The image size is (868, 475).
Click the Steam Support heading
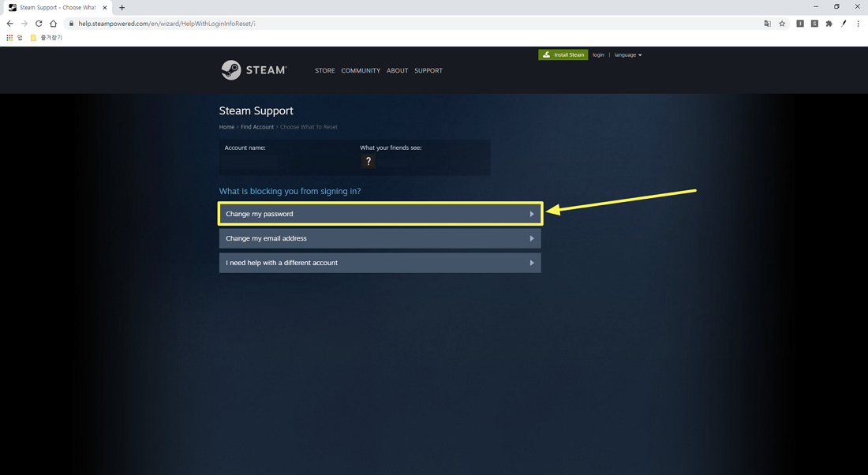(x=256, y=110)
